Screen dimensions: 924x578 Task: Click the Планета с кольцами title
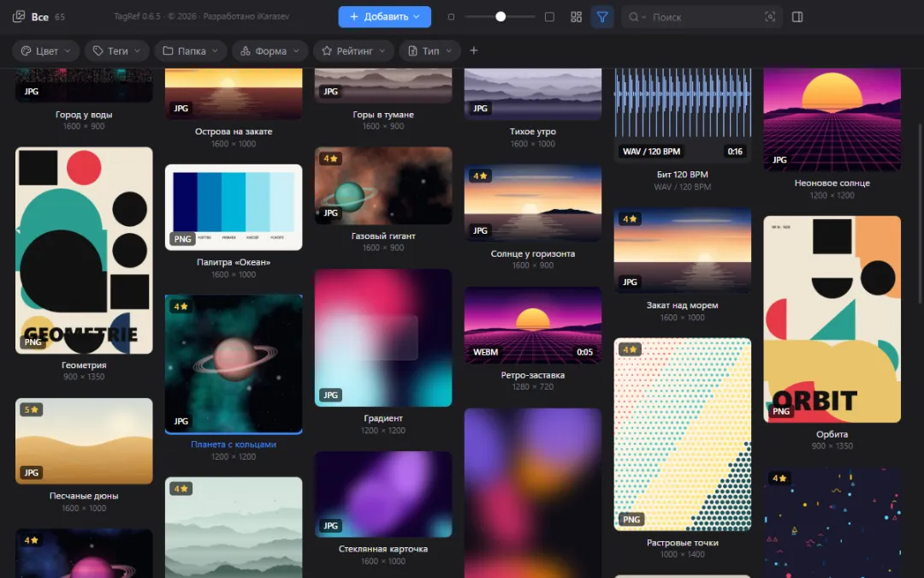tap(234, 444)
